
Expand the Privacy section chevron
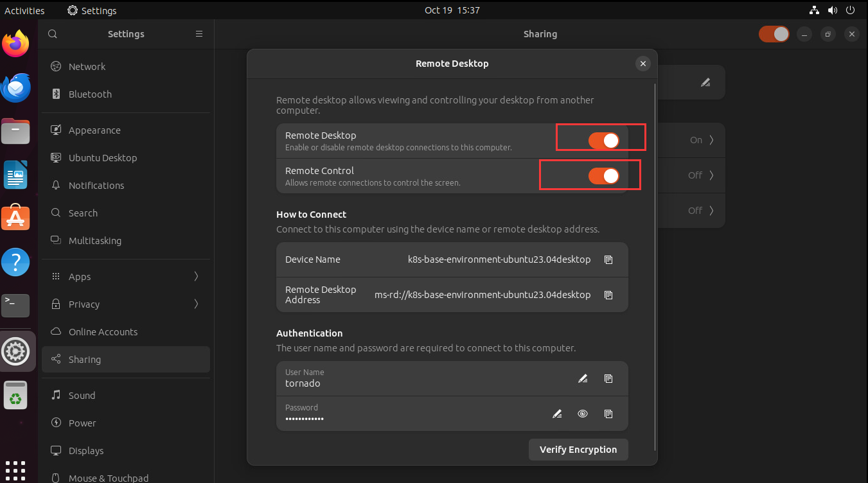click(196, 304)
